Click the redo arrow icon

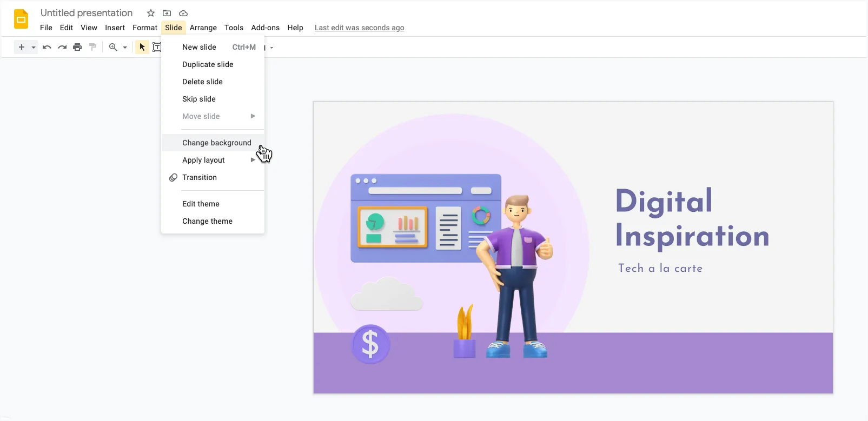point(62,47)
